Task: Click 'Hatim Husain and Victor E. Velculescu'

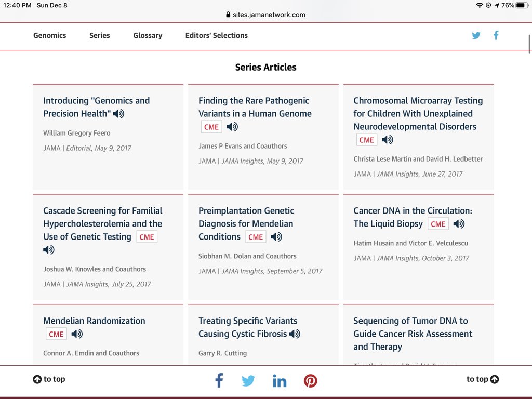Action: coord(410,243)
